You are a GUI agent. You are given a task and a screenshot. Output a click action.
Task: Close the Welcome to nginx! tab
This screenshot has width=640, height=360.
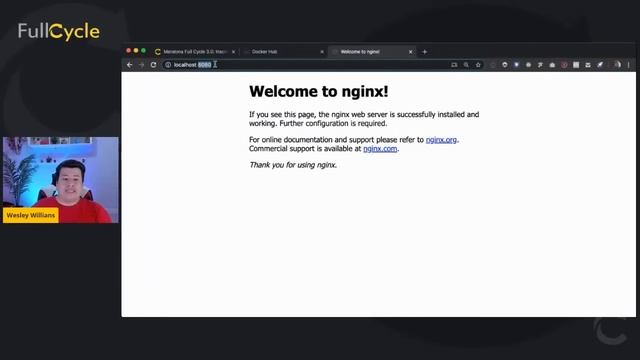[x=411, y=52]
